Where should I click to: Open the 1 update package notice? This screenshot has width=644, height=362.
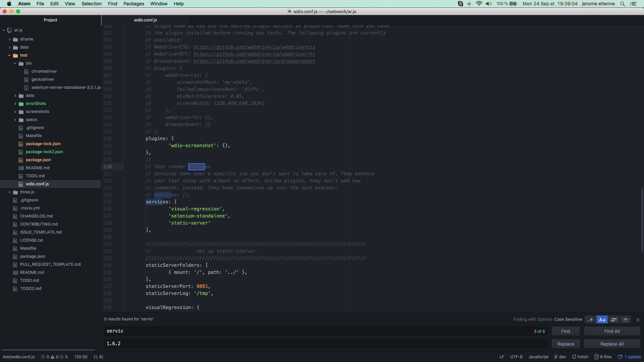coord(630,357)
